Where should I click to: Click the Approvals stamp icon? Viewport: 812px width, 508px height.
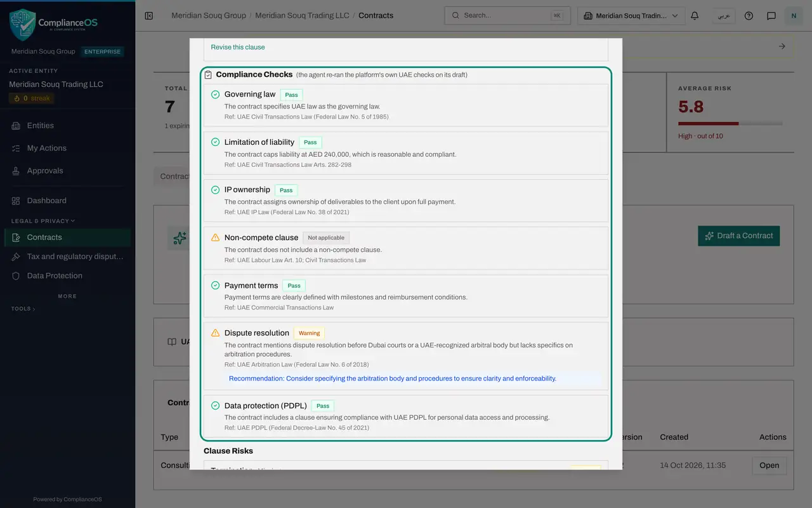tap(16, 171)
